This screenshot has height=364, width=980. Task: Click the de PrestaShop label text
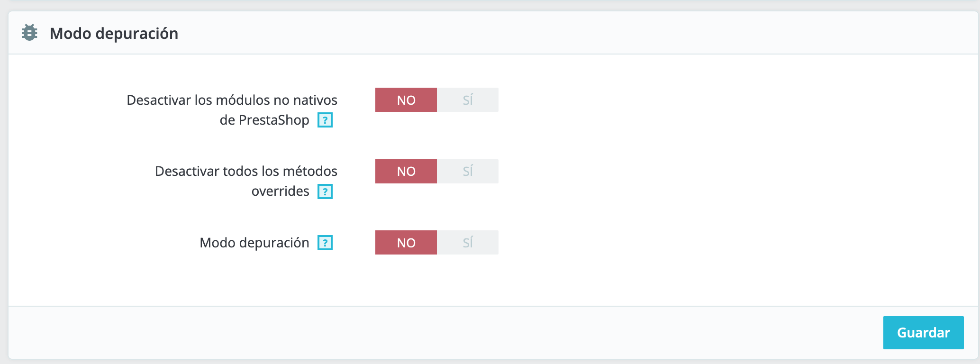click(264, 120)
